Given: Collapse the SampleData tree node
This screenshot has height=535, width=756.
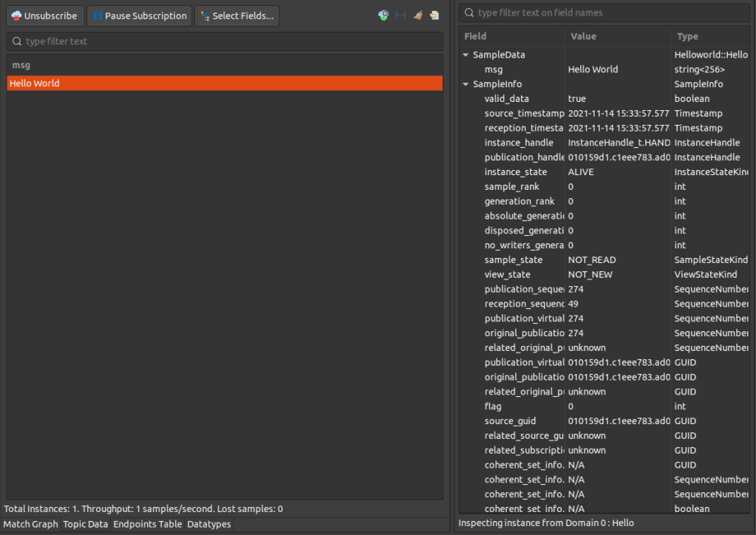Looking at the screenshot, I should [x=466, y=55].
